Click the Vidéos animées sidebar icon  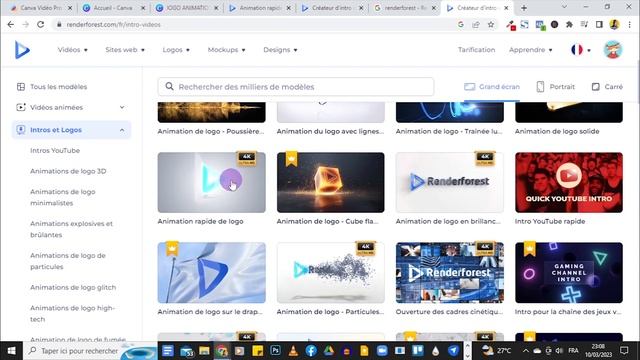[21, 107]
